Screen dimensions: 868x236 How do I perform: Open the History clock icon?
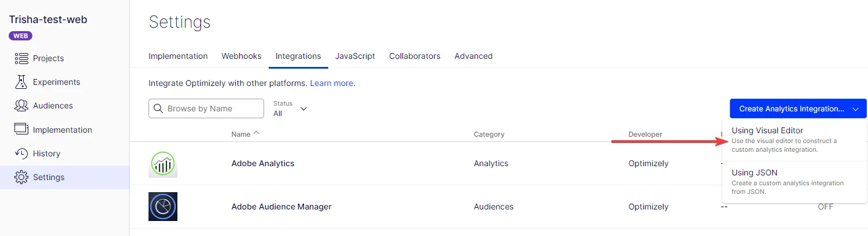point(21,153)
